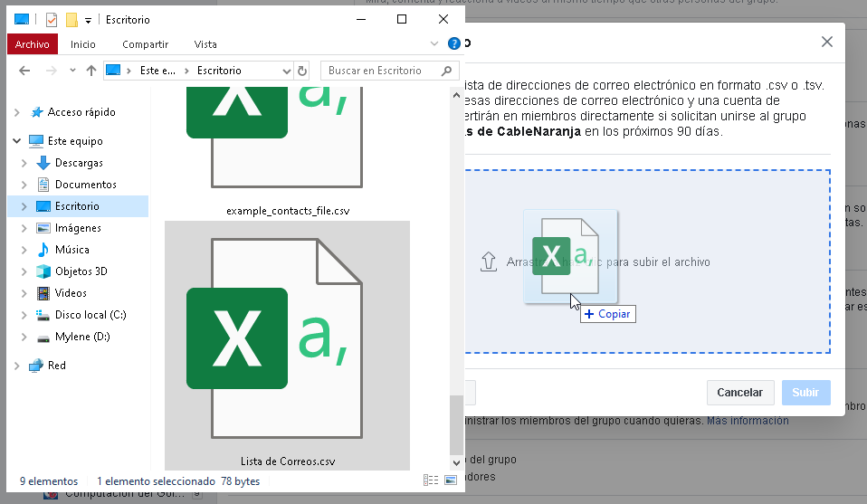The image size is (867, 504).
Task: Open the 'Más información' link
Action: coord(748,421)
